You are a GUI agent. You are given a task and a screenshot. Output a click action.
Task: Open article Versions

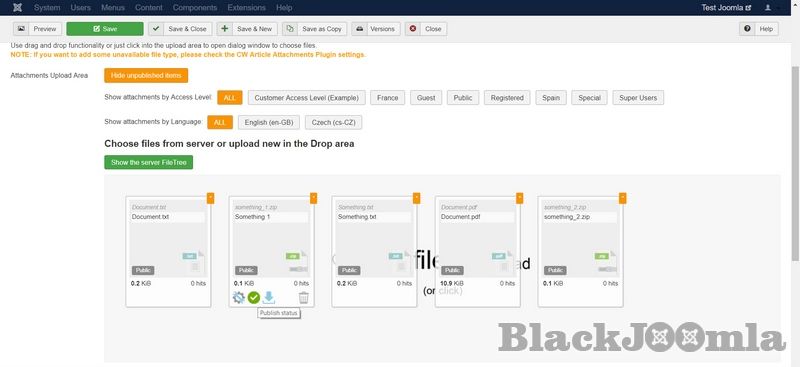(x=376, y=29)
